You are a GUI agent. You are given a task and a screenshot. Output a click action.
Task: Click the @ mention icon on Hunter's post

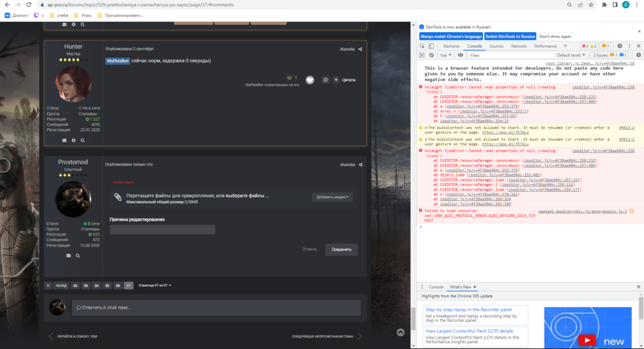(325, 80)
